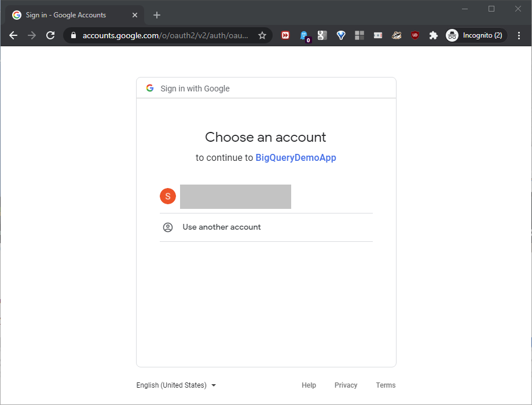Open a new browser tab
532x405 pixels.
157,15
